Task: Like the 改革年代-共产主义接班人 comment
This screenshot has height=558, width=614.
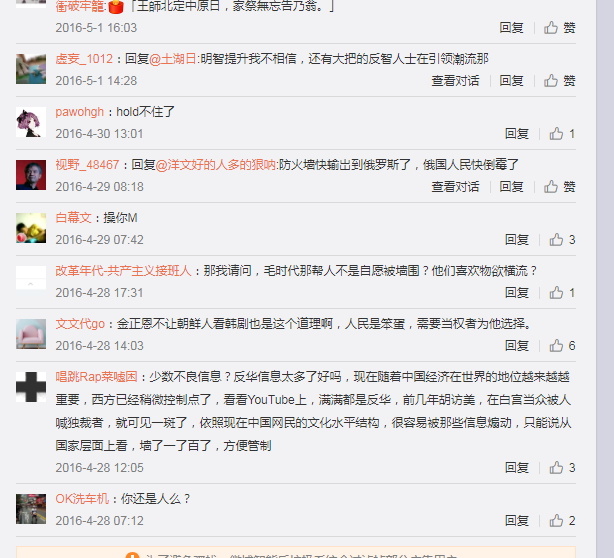Action: 562,293
